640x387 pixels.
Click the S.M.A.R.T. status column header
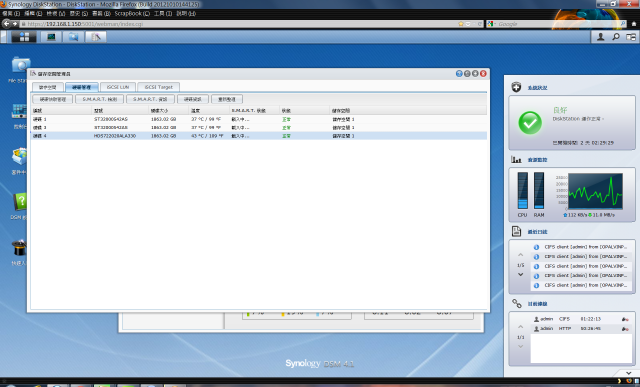(x=254, y=111)
